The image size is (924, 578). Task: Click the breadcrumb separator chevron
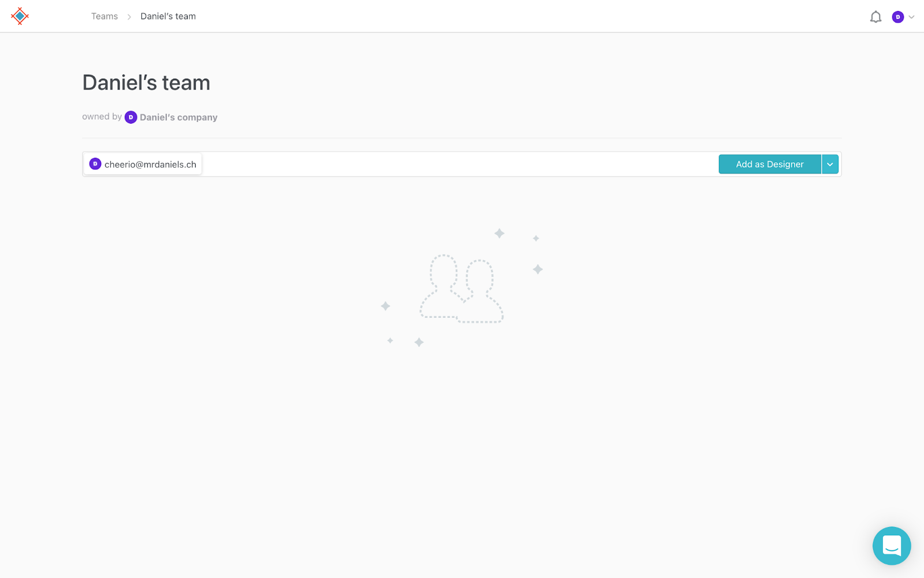click(129, 17)
